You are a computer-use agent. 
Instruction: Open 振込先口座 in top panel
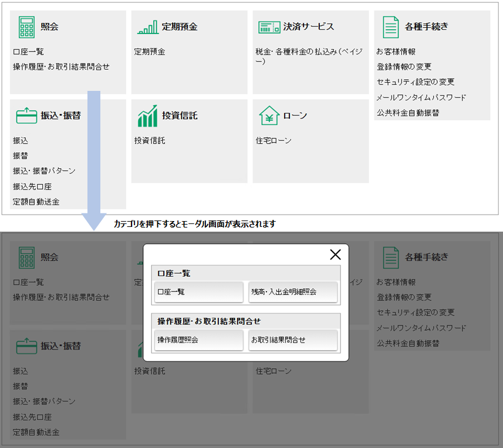pos(32,186)
